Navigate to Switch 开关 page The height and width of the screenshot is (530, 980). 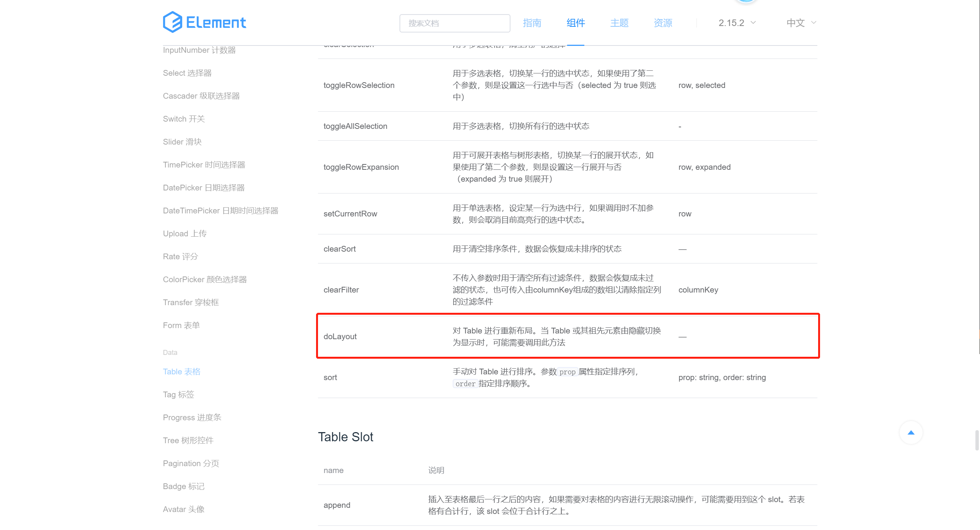click(184, 119)
